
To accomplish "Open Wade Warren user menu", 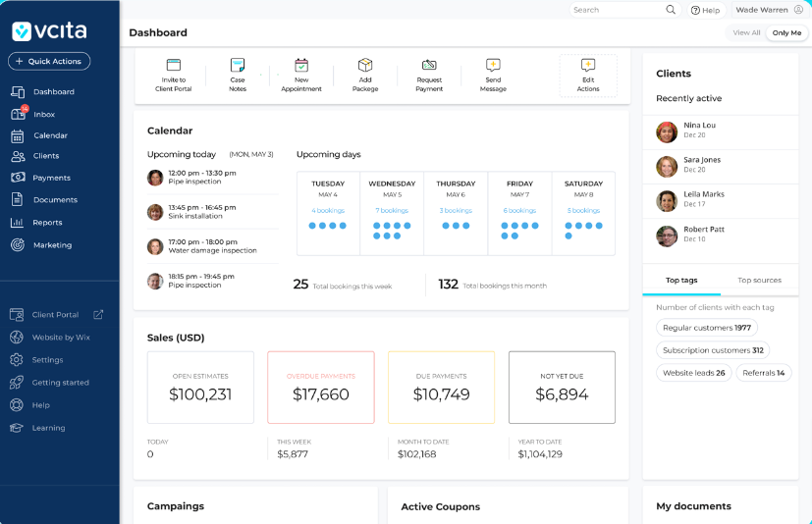I will click(x=769, y=10).
